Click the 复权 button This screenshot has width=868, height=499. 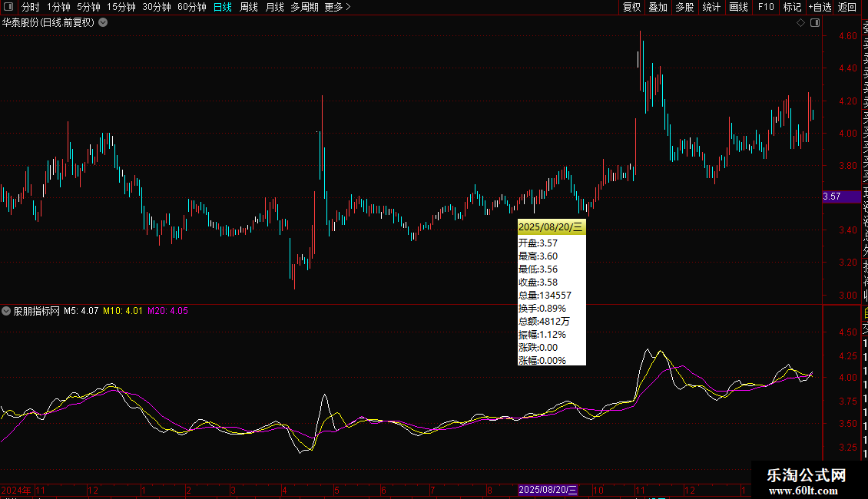pos(631,7)
